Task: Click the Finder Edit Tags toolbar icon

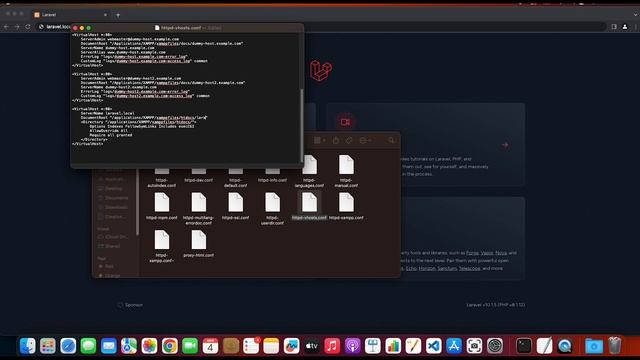Action: (x=349, y=140)
